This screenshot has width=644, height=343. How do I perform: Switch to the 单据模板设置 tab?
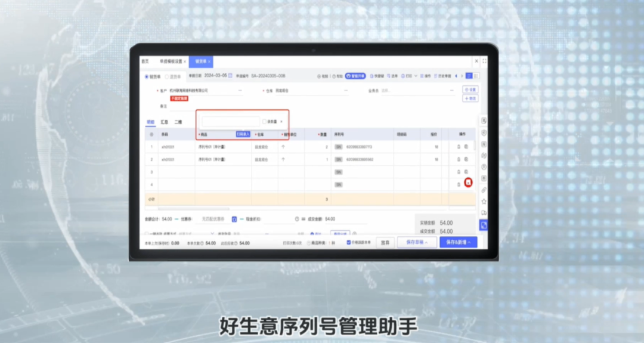tap(171, 61)
